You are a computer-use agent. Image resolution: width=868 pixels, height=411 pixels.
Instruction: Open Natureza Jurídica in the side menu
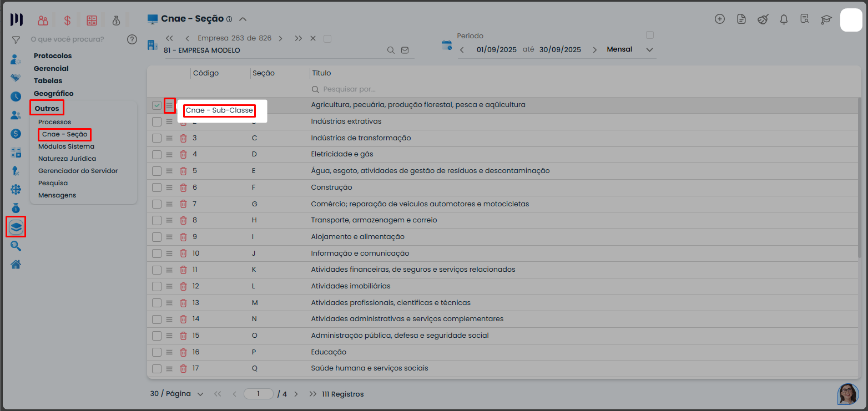[67, 159]
